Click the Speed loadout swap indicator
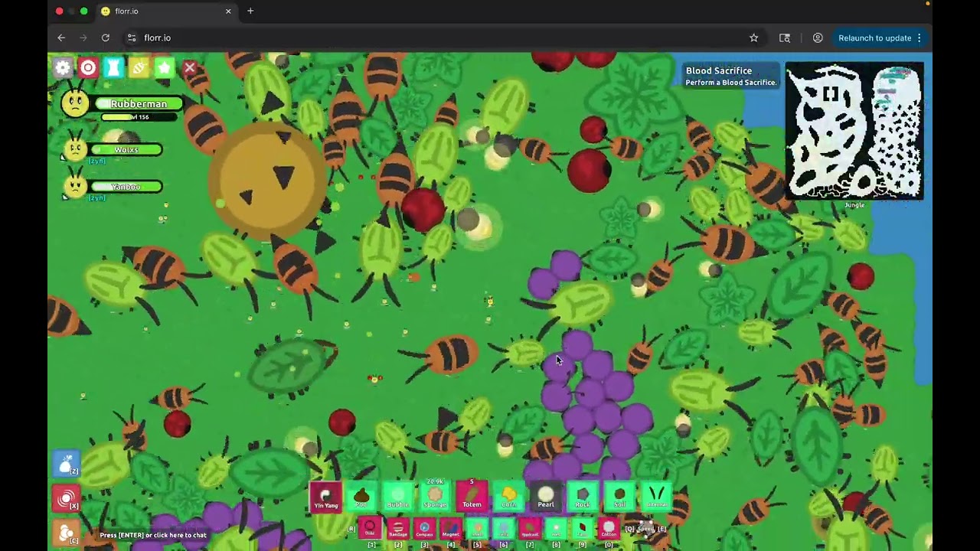Image resolution: width=980 pixels, height=551 pixels. point(645,529)
